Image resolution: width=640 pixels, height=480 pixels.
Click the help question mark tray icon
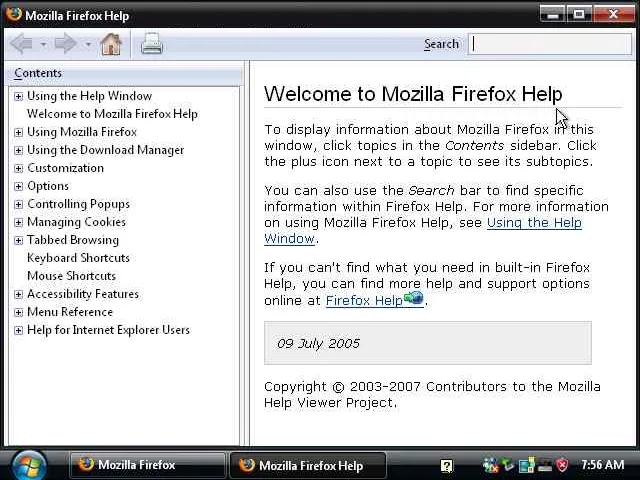pos(447,466)
